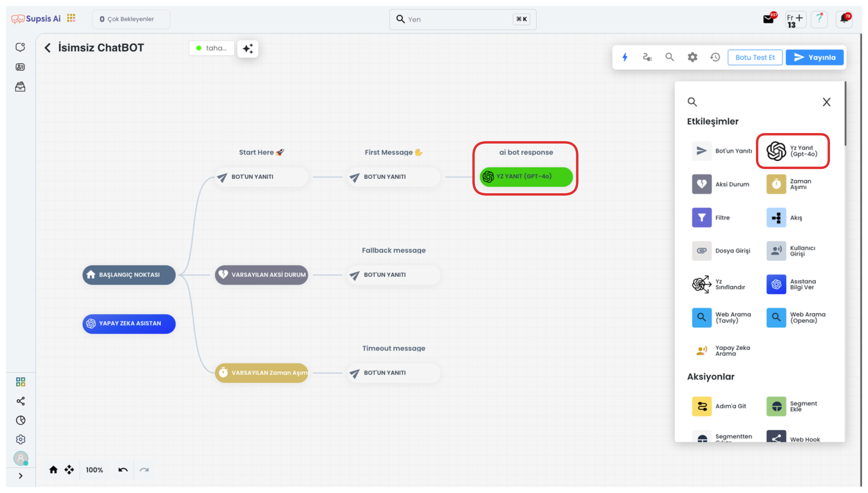Select BAŞLANGIÇ NOKTASI node

(x=129, y=275)
